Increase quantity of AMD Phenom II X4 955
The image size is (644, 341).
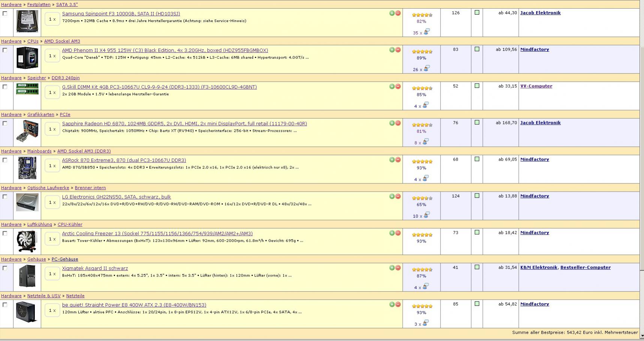pyautogui.click(x=392, y=50)
